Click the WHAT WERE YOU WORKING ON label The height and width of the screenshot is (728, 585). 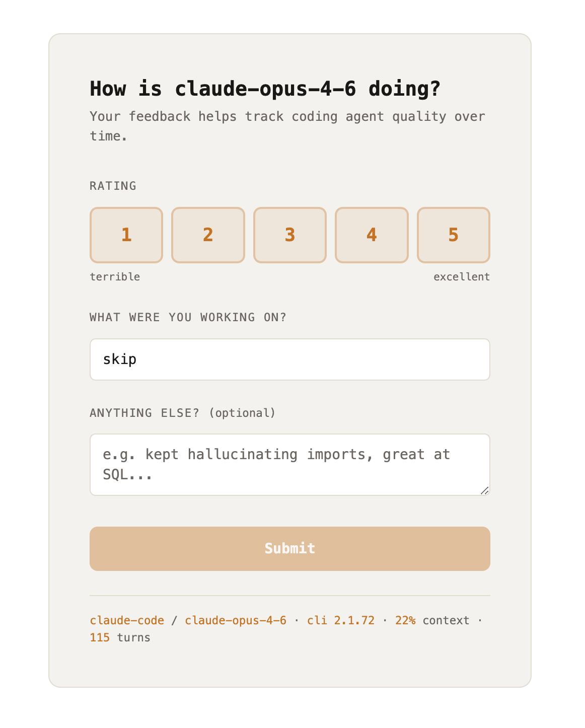point(188,317)
